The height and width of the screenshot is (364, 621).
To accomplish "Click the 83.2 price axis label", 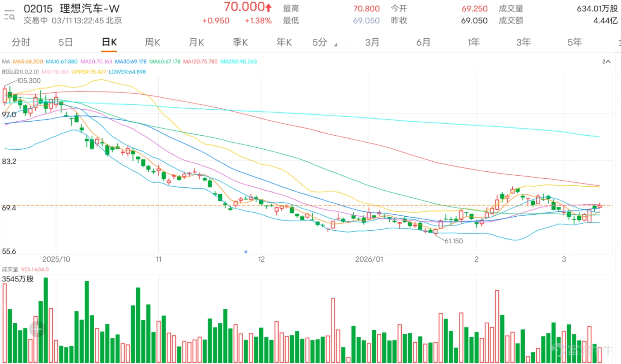I will [9, 161].
